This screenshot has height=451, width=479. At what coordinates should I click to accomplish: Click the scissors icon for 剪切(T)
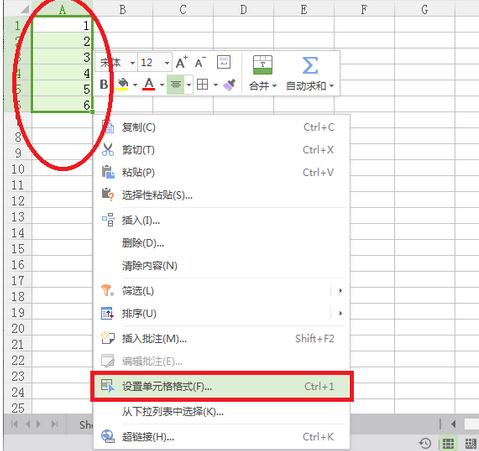(x=108, y=150)
